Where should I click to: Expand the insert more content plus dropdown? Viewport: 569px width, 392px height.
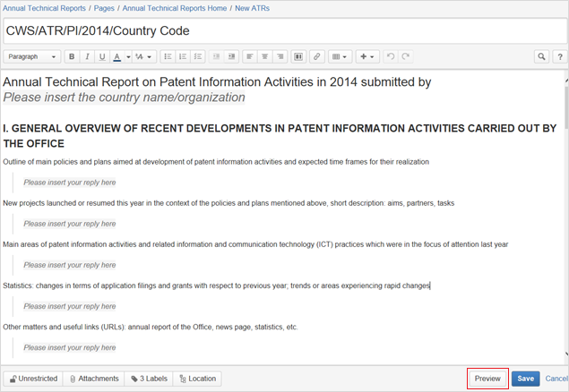(x=367, y=56)
